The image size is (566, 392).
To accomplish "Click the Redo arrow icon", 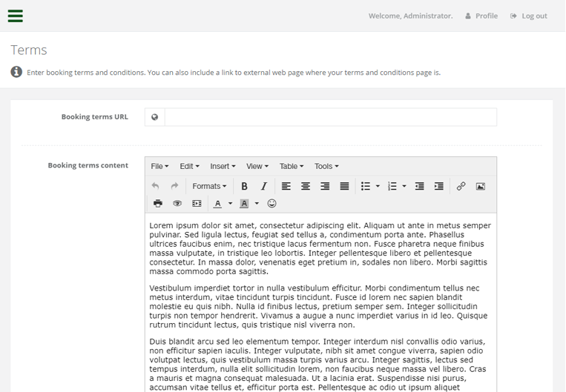I will point(175,186).
